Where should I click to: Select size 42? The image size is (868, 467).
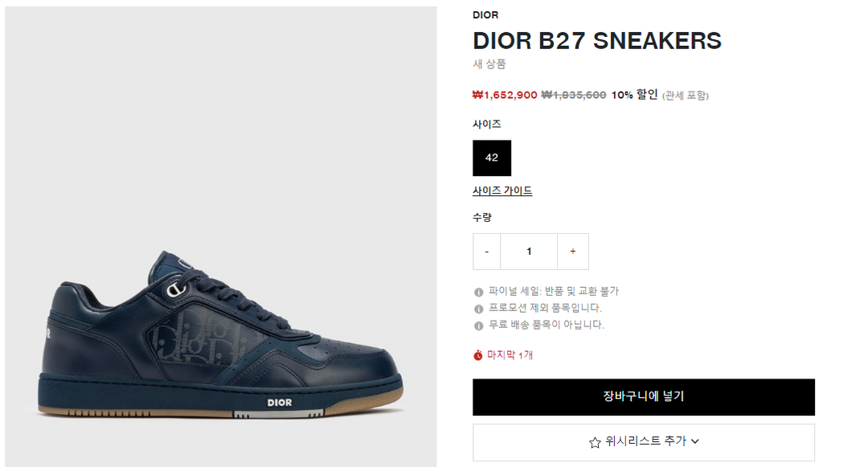click(x=492, y=158)
